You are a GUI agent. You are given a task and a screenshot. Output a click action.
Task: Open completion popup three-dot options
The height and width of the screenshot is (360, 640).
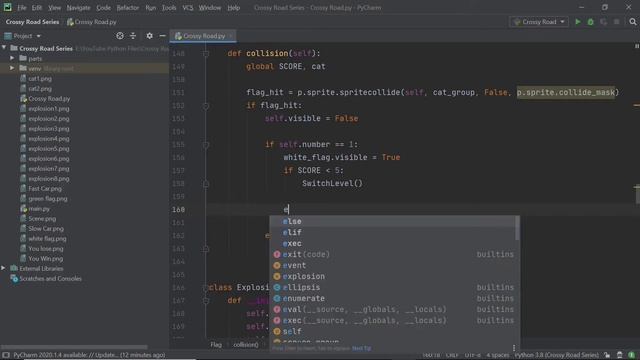(x=513, y=348)
